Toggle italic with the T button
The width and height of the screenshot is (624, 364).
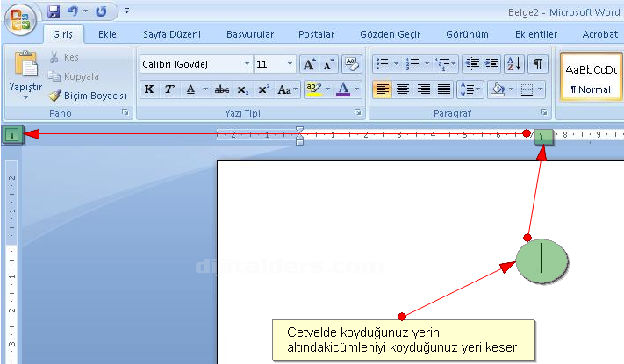[x=169, y=89]
